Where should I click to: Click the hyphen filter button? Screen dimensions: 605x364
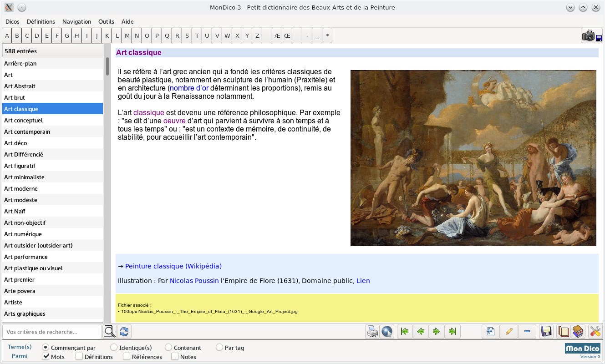click(x=307, y=35)
